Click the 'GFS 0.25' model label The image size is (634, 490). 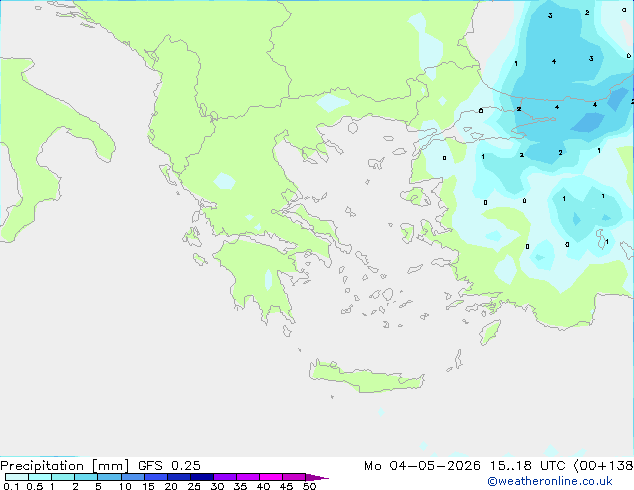169,466
